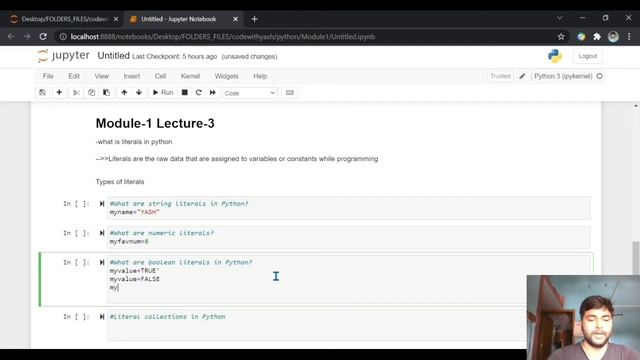
Task: Bookmark this page with the star icon
Action: point(561,37)
